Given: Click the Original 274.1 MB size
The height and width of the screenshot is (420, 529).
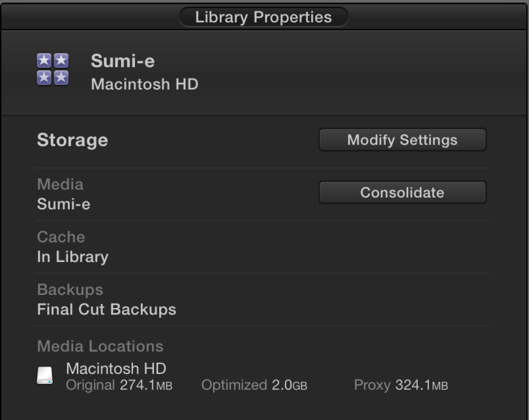Looking at the screenshot, I should [146, 385].
